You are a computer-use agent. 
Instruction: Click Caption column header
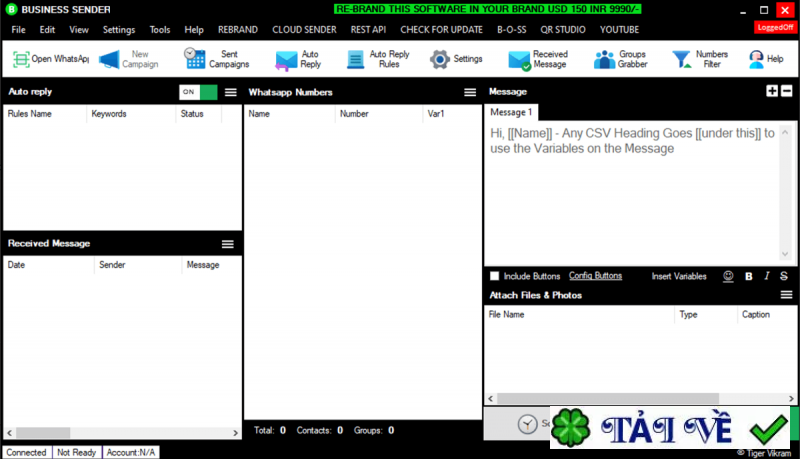[766, 315]
